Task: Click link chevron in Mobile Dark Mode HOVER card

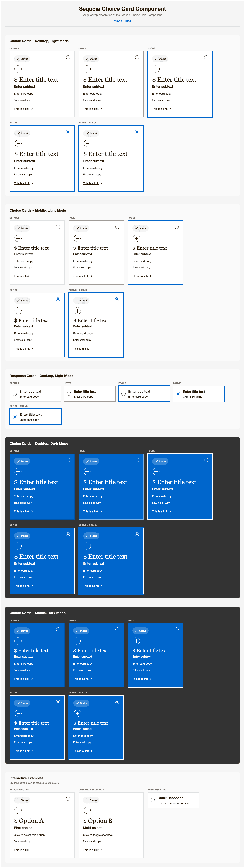Action: point(92,679)
